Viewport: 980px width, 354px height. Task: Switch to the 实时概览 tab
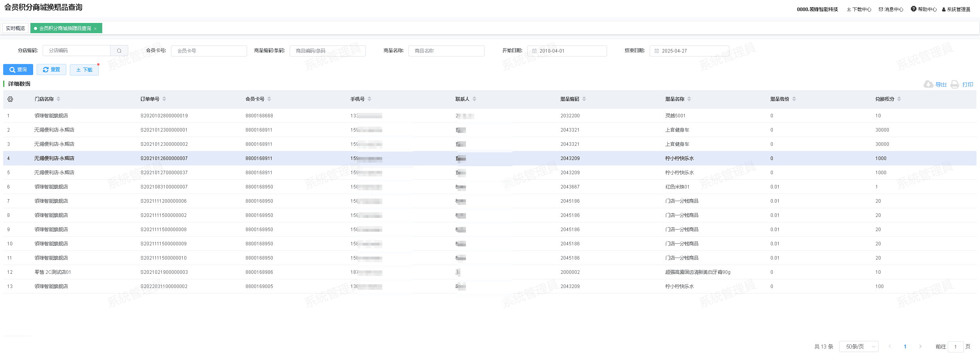coord(15,28)
